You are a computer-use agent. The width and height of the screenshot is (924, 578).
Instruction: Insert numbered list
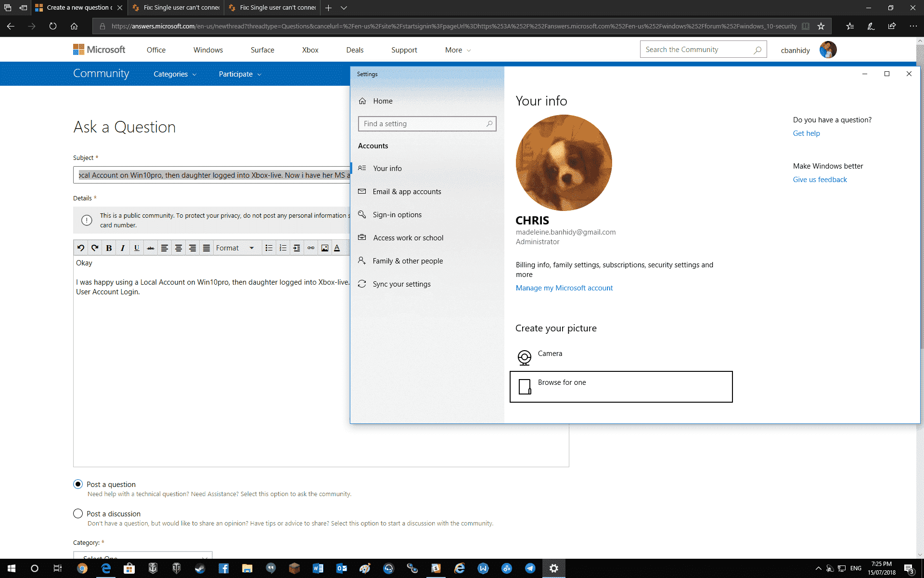283,248
